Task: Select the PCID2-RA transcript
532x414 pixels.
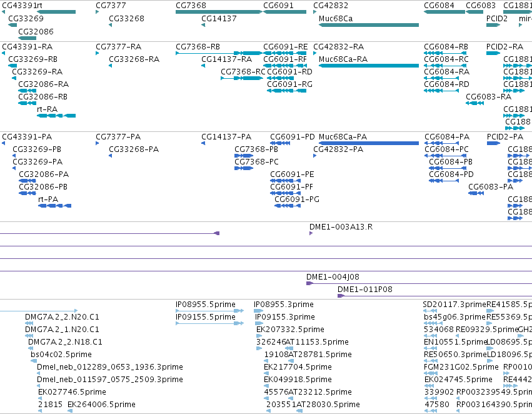Action: 493,53
